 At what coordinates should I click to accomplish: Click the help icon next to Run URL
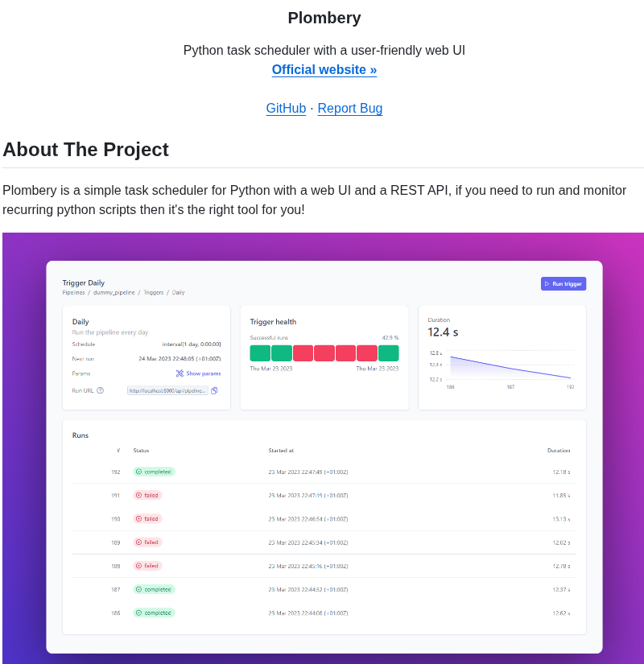pyautogui.click(x=100, y=390)
